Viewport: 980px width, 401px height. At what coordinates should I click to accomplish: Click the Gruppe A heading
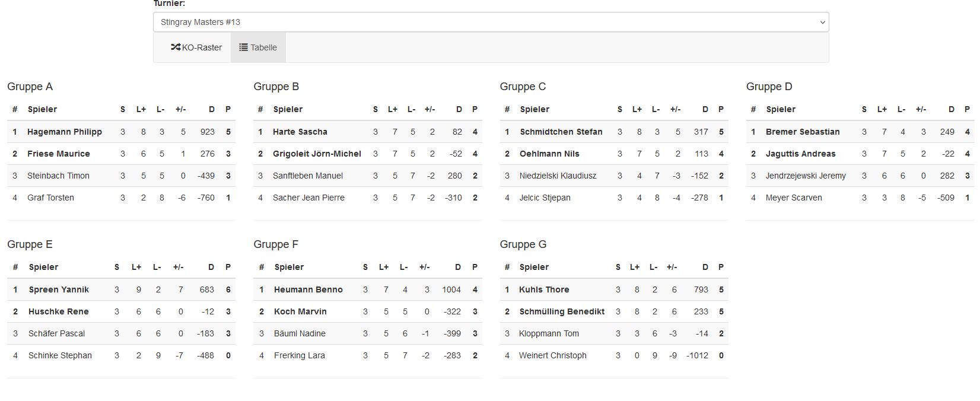(30, 87)
